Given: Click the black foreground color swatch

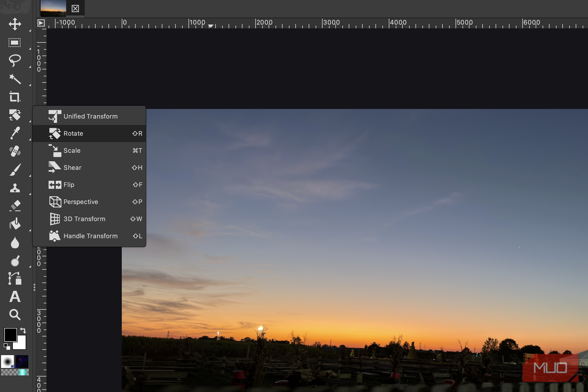Looking at the screenshot, I should coord(10,334).
